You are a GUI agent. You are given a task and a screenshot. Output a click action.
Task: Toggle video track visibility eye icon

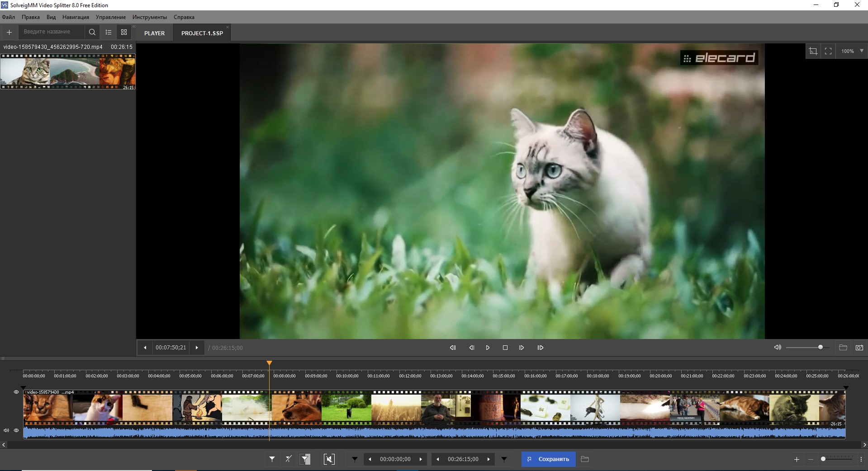(16, 392)
